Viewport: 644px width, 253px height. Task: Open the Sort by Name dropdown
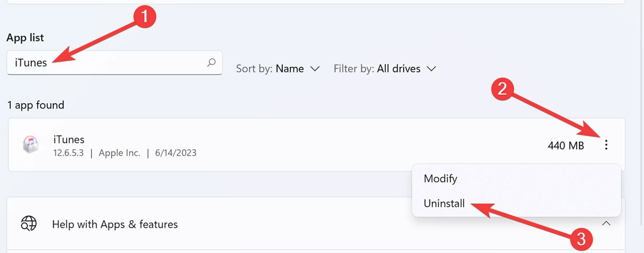(x=278, y=69)
